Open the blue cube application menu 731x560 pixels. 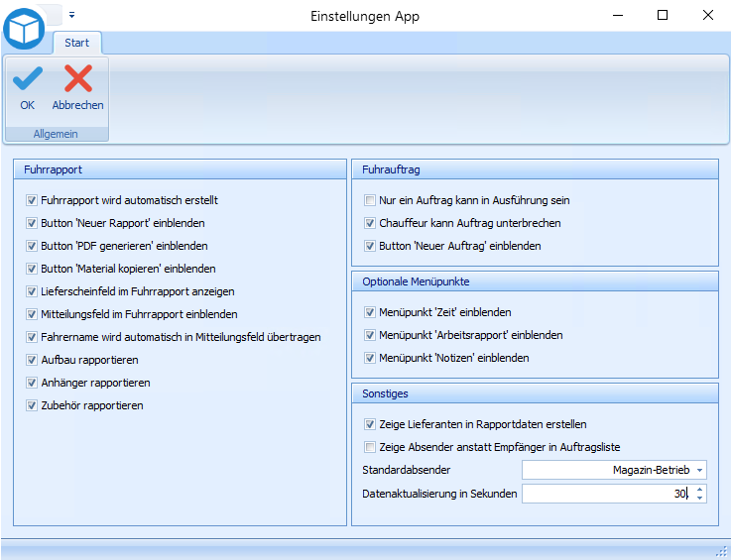click(24, 29)
